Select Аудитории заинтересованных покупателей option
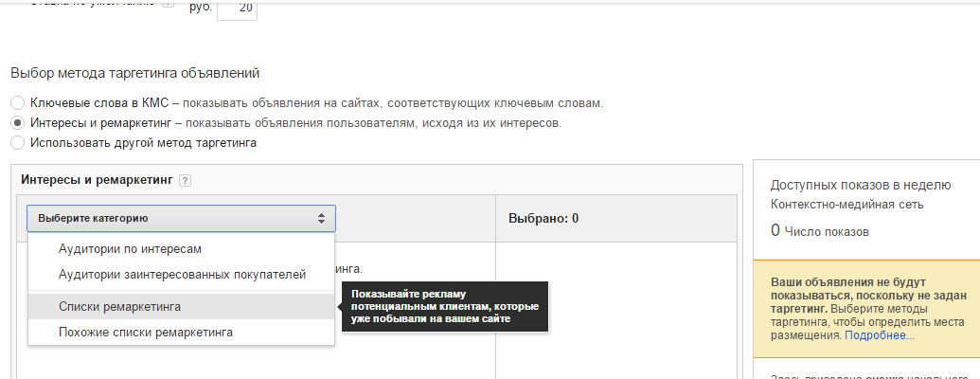The width and height of the screenshot is (980, 379). click(x=182, y=274)
